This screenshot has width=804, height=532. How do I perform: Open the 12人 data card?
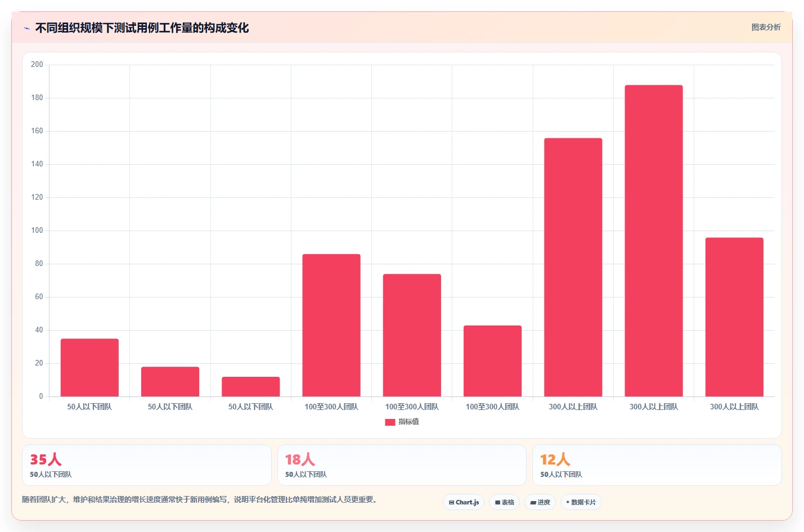[657, 465]
